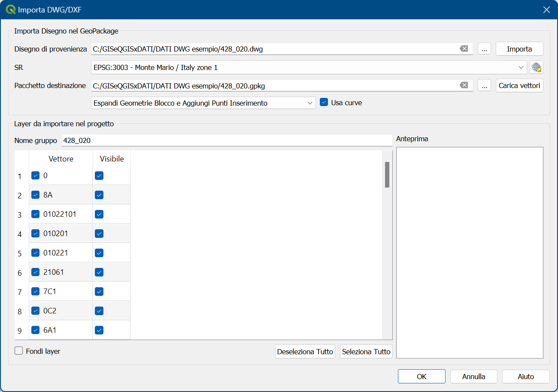
Task: Click the Anteprima preview area
Action: point(470,252)
